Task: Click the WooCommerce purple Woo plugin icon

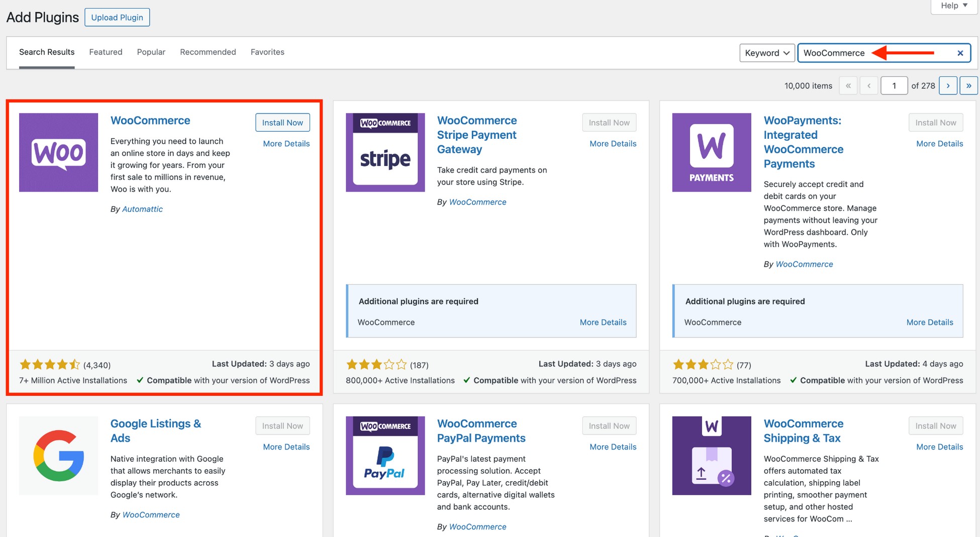Action: [x=58, y=152]
